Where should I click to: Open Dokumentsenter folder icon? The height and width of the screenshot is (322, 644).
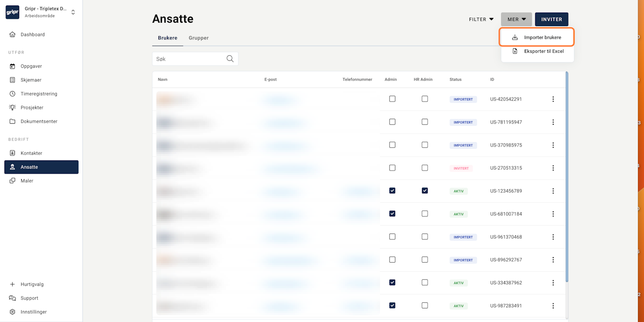coord(13,122)
